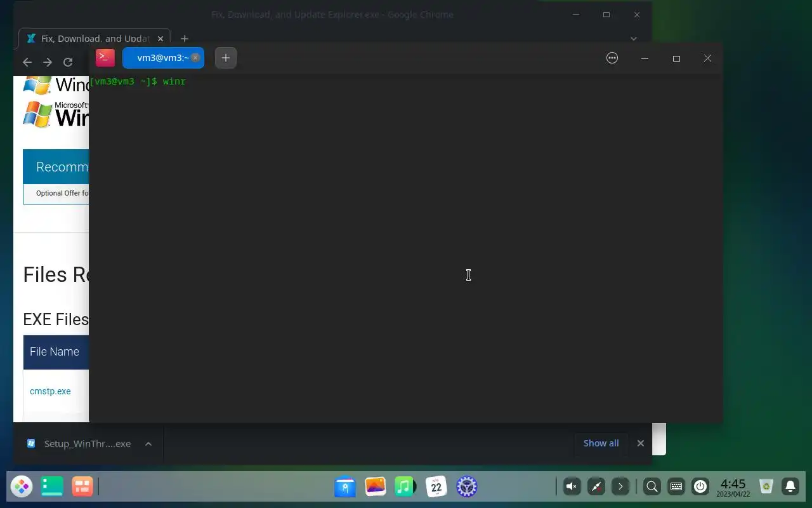Open the terminal more options menu
The image size is (812, 508).
click(612, 58)
